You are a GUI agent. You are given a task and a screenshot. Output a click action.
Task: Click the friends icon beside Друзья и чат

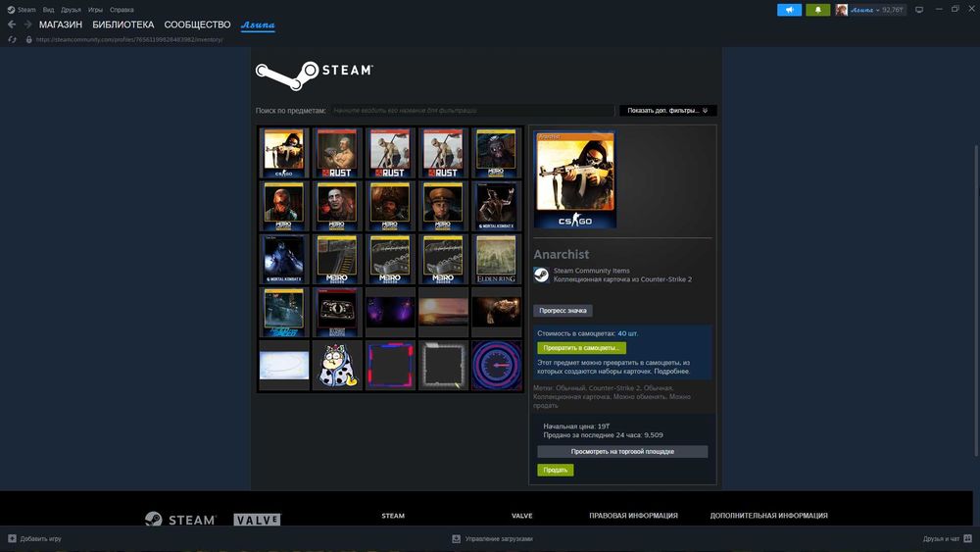click(967, 538)
